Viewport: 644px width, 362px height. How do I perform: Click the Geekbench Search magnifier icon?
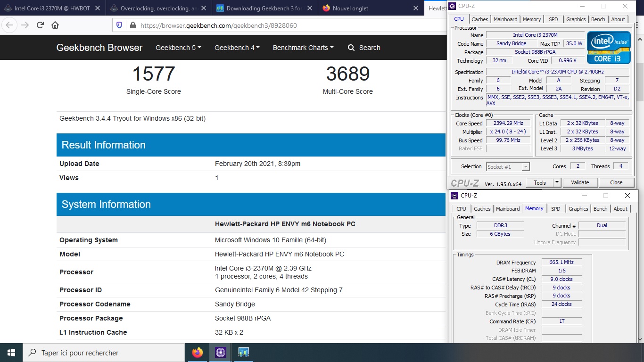pyautogui.click(x=351, y=48)
